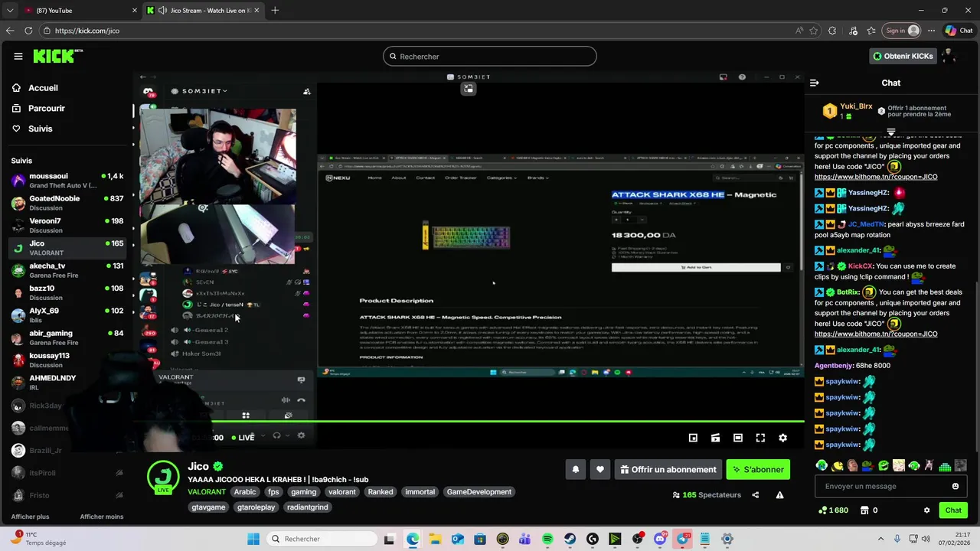Open abir_gaming channel in followed list
The width and height of the screenshot is (980, 551).
click(67, 337)
